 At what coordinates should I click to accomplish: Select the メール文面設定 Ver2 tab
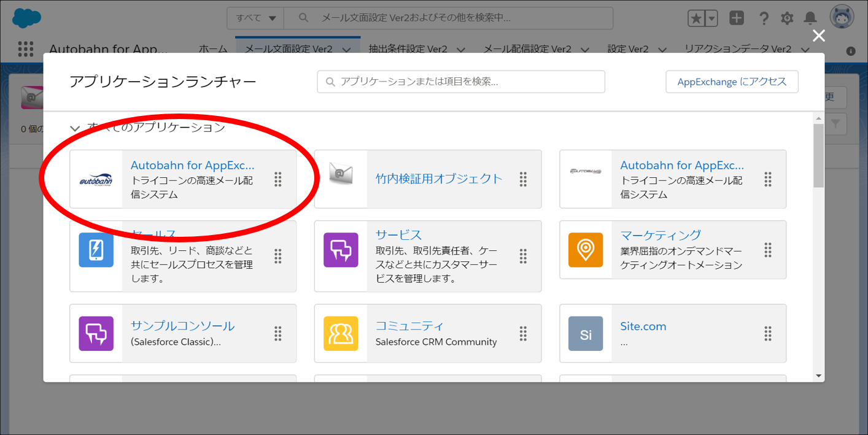[x=289, y=50]
